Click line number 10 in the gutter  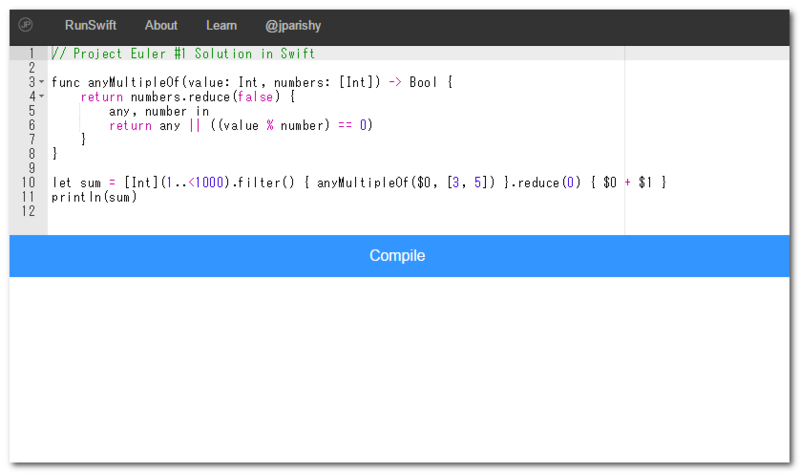click(29, 182)
